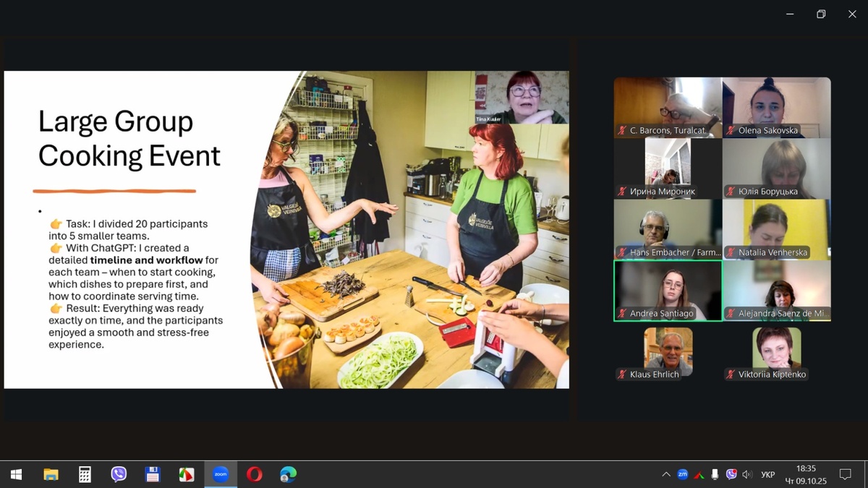Click the muted mic icon beside Klaus Ehrlich
The height and width of the screenshot is (488, 868).
(x=622, y=374)
